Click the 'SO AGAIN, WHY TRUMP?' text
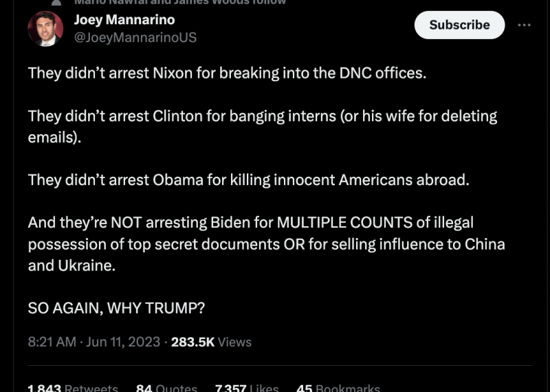550x392 pixels. pyautogui.click(x=116, y=308)
